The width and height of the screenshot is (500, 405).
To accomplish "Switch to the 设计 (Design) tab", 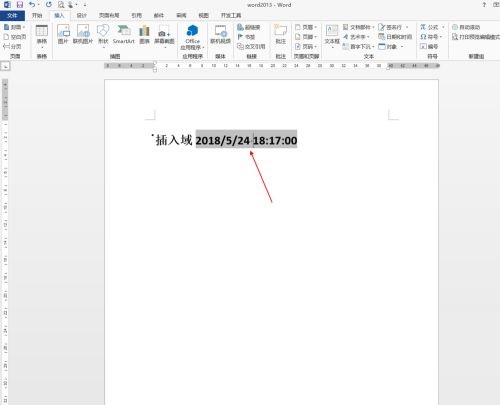I will pyautogui.click(x=82, y=15).
